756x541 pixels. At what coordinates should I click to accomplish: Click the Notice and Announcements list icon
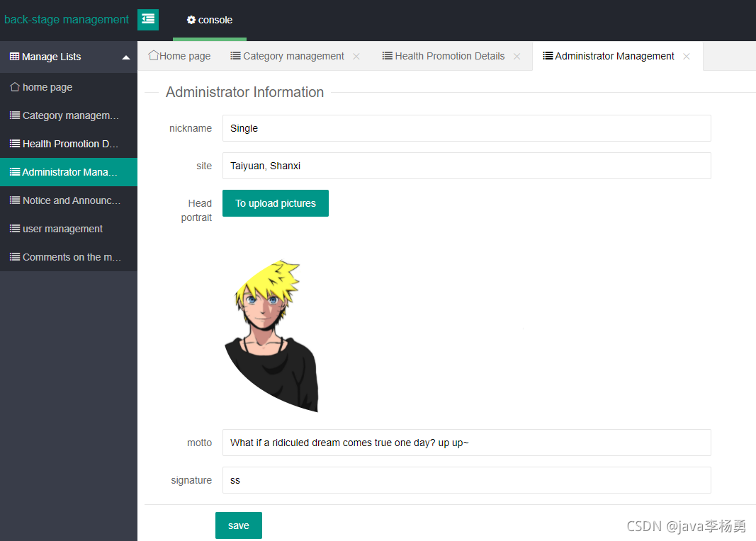[15, 200]
